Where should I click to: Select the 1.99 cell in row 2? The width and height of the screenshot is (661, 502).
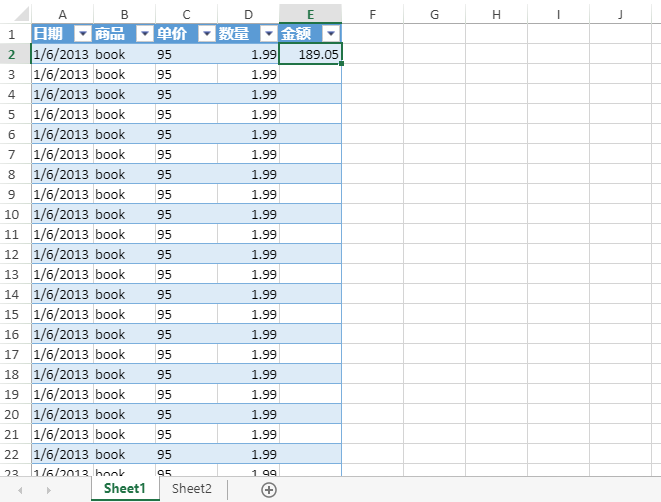point(248,54)
